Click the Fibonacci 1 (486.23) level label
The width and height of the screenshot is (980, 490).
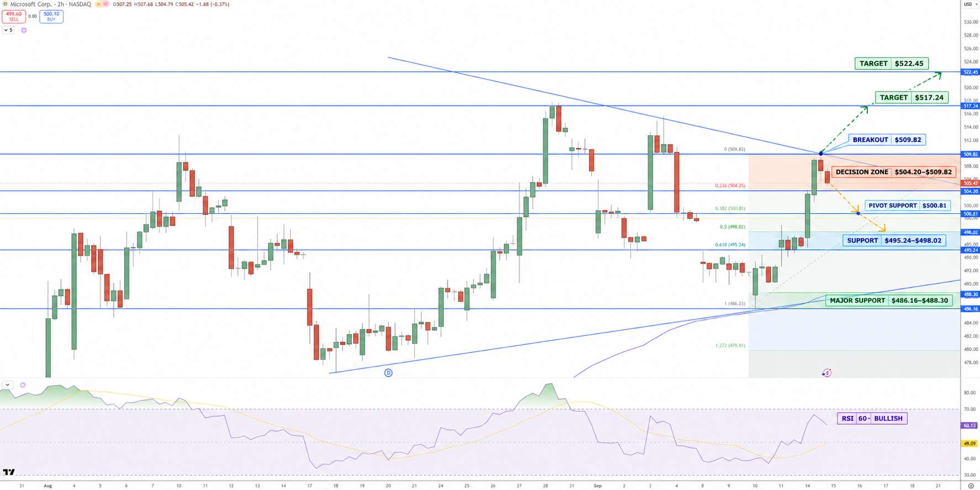click(734, 303)
